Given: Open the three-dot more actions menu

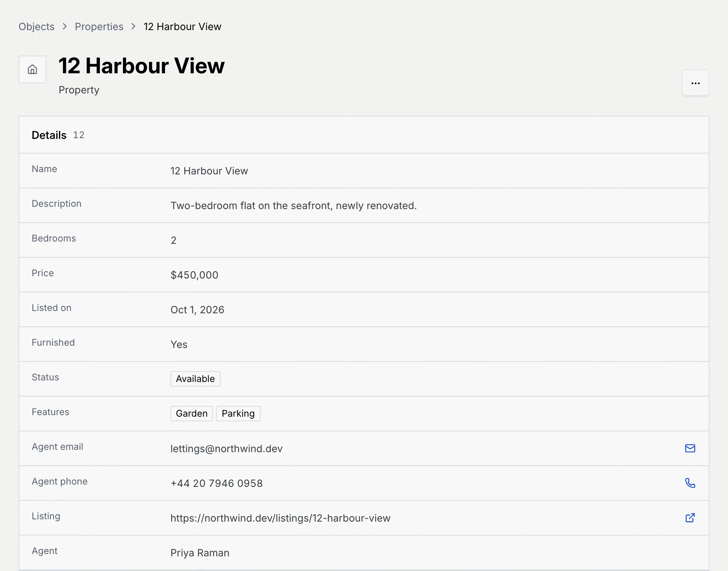Looking at the screenshot, I should coord(695,83).
